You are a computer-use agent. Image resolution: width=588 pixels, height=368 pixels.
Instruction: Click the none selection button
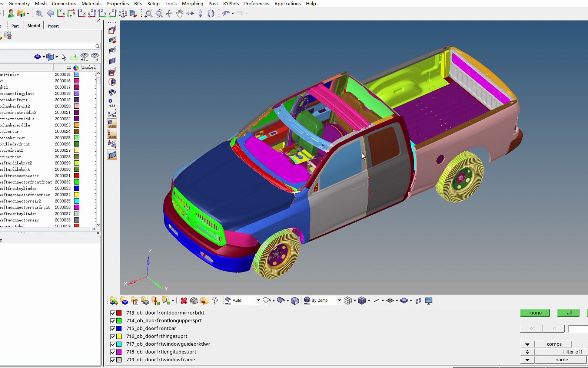tap(535, 313)
